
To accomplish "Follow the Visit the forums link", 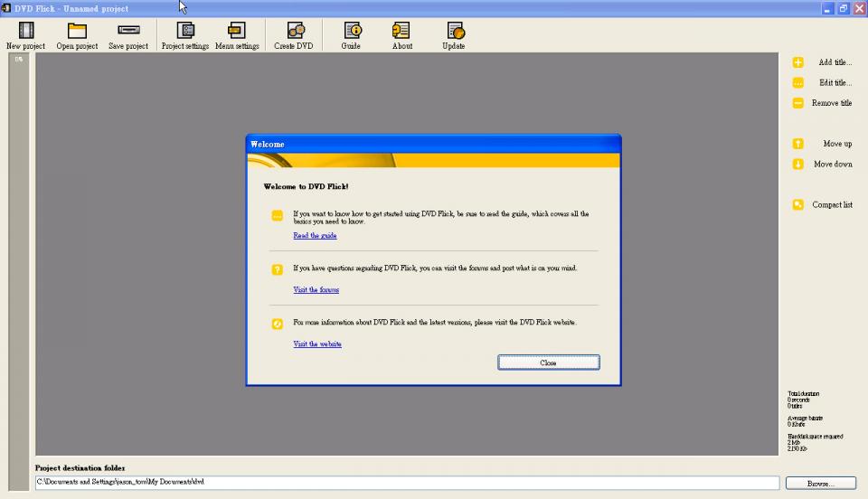I will (316, 290).
